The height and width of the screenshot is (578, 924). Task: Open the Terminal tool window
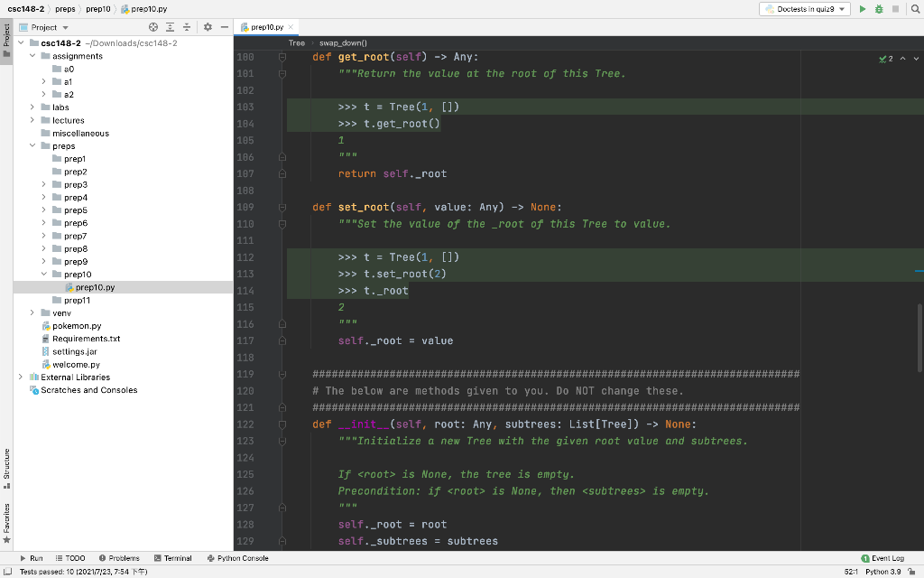pos(172,558)
